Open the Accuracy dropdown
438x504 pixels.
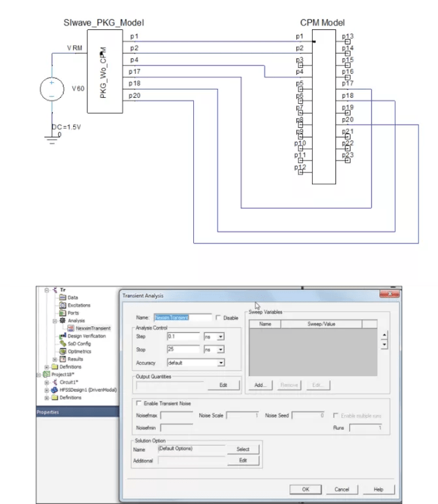click(x=221, y=362)
